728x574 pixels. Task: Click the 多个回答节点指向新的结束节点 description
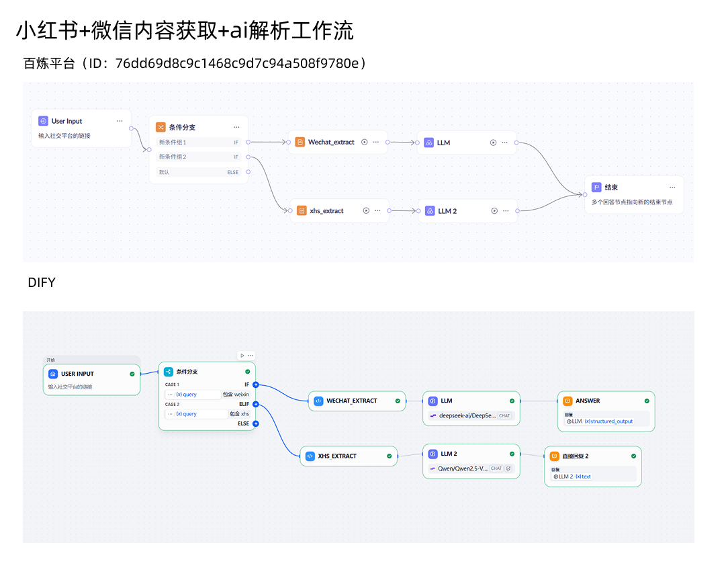coord(632,202)
